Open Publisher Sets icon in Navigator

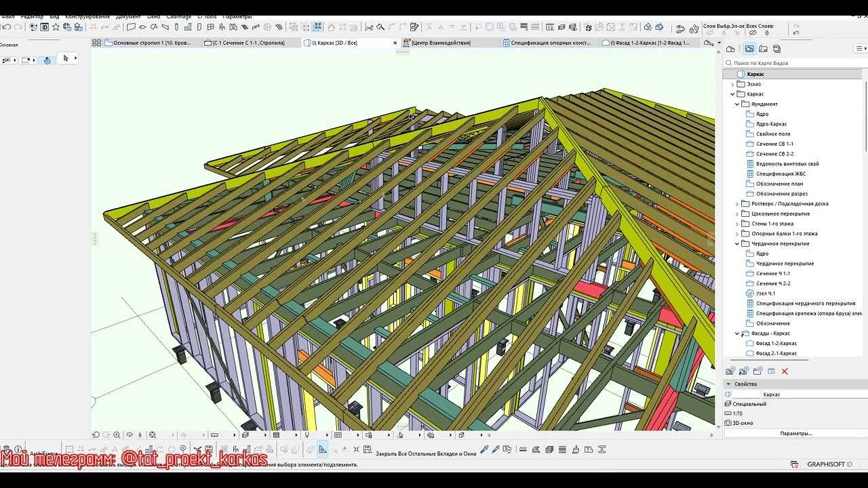776,49
